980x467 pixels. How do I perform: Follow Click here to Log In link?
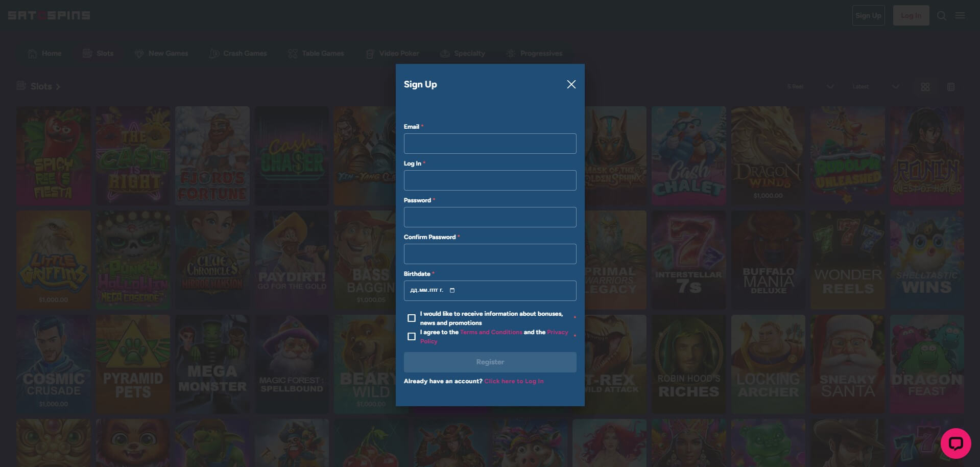click(514, 381)
